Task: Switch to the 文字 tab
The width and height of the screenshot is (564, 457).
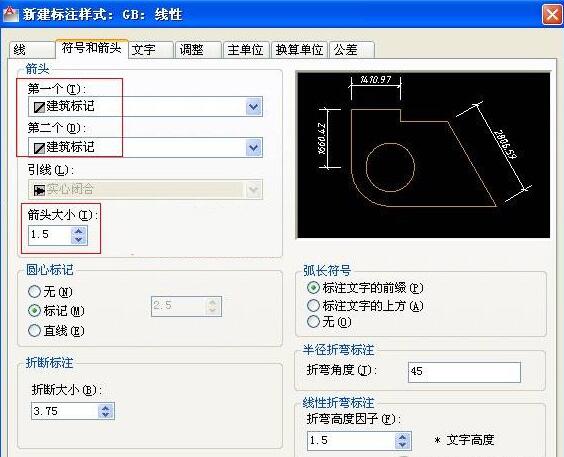Action: coord(151,50)
